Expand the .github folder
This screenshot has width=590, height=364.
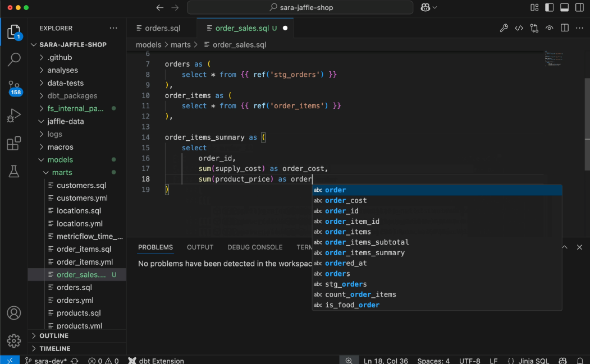[77, 58]
